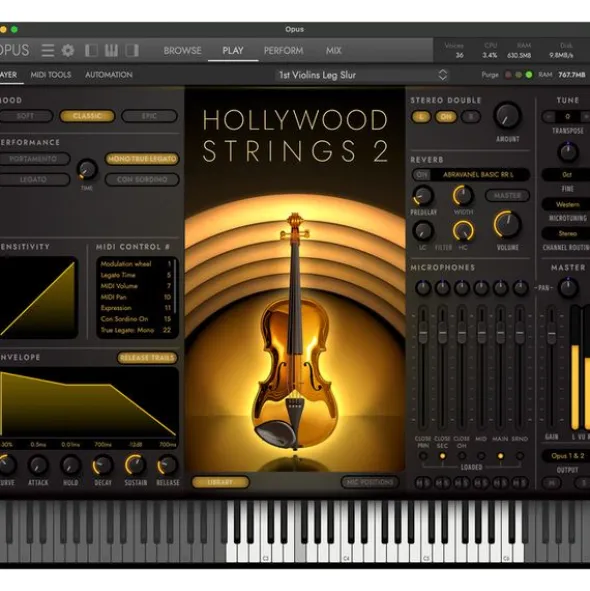Viewport: 590px width, 591px height.
Task: Select the Classic mood
Action: pos(87,116)
